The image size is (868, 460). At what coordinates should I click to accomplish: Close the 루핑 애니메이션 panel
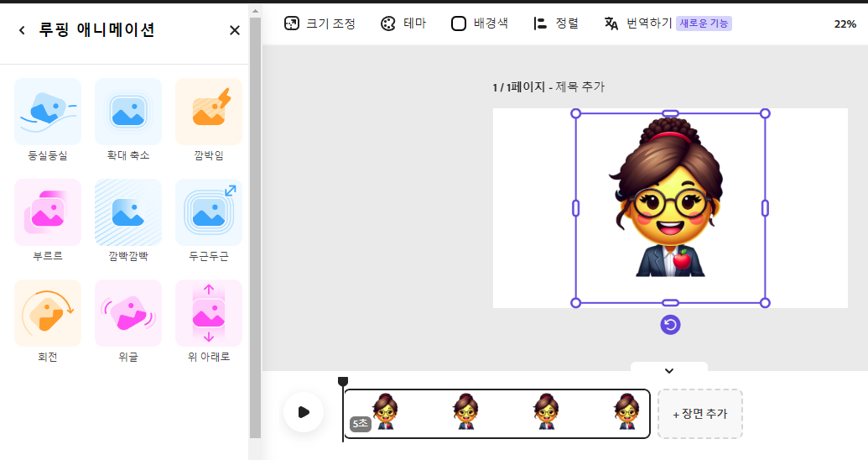(x=235, y=30)
